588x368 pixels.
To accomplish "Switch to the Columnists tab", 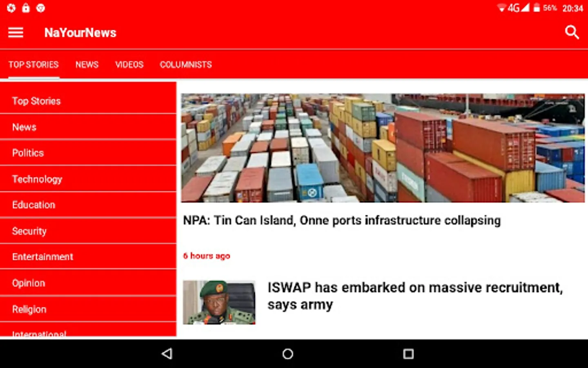I will point(186,65).
